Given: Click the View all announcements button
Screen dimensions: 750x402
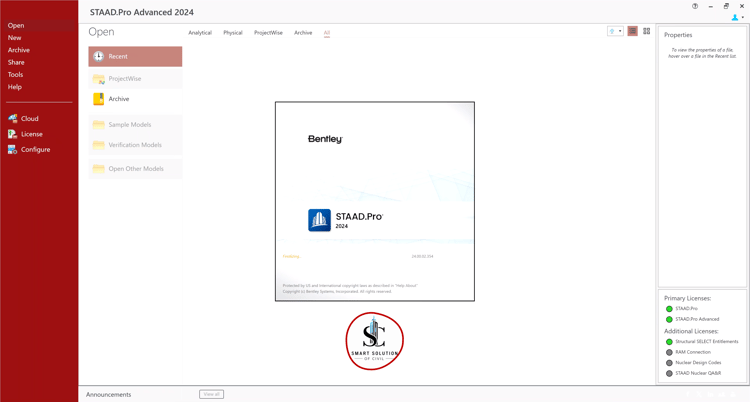Looking at the screenshot, I should coord(211,394).
